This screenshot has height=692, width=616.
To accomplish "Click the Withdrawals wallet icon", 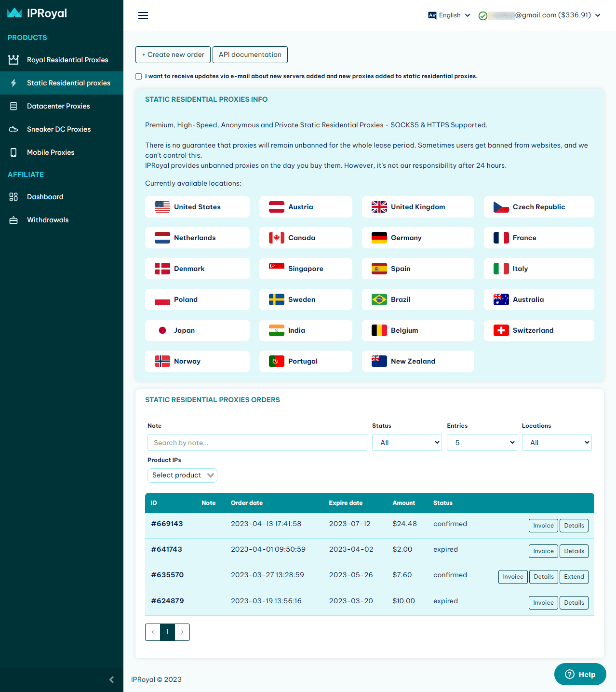I will [13, 220].
